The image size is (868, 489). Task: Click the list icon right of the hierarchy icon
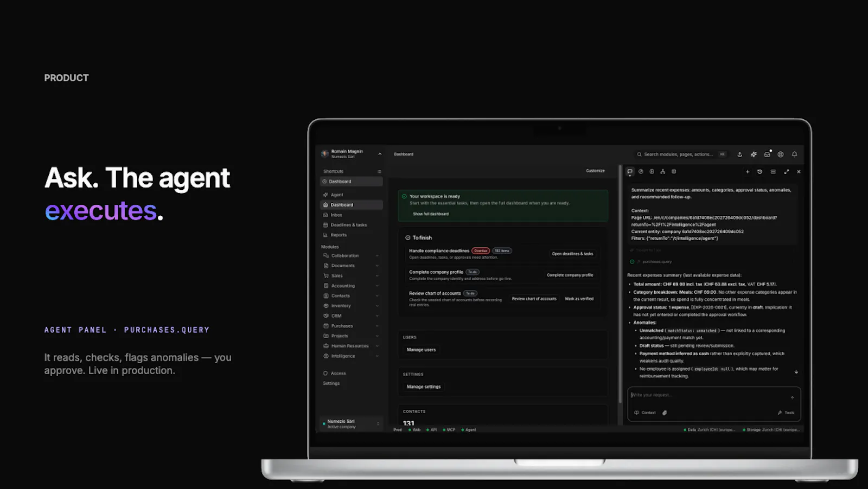click(674, 171)
